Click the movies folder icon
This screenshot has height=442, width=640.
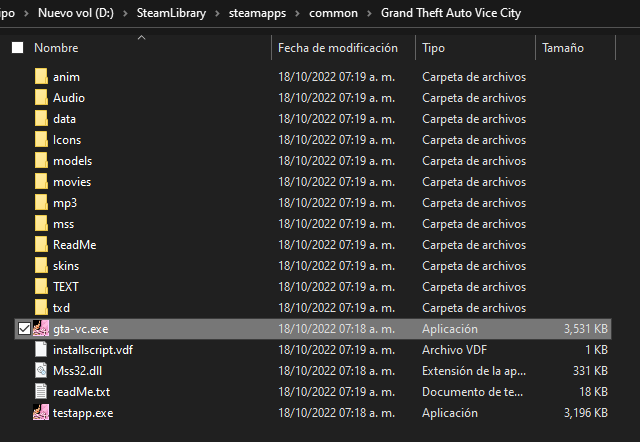[41, 182]
